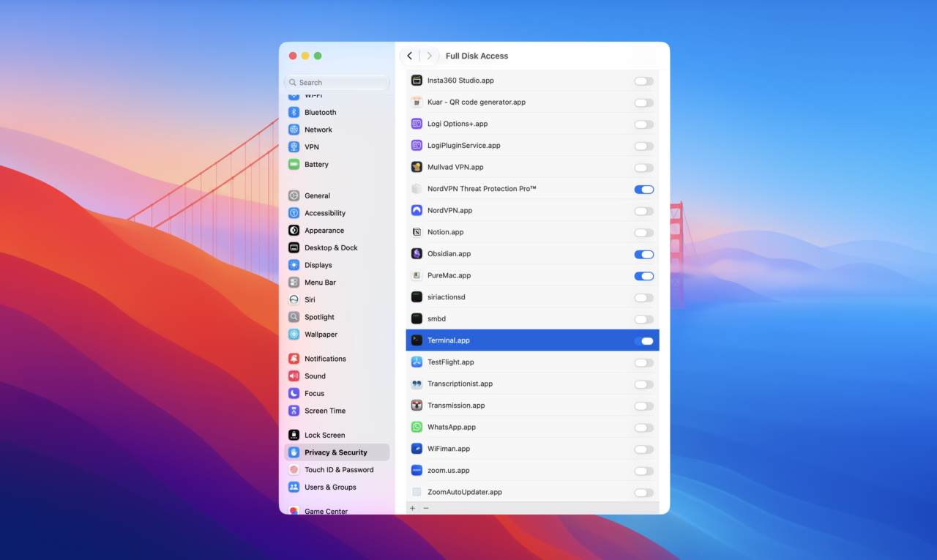Click the Terminal app icon
The height and width of the screenshot is (560, 937).
point(417,340)
